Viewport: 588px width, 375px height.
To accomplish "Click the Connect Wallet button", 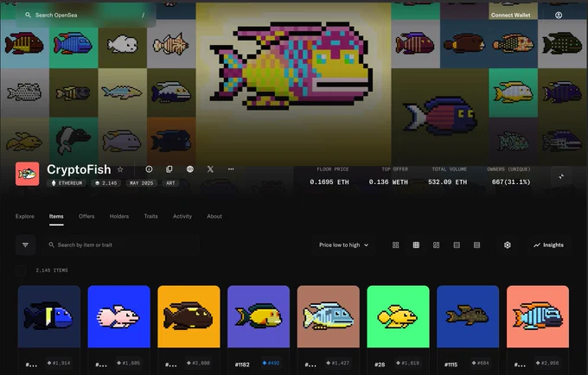I will click(x=510, y=15).
